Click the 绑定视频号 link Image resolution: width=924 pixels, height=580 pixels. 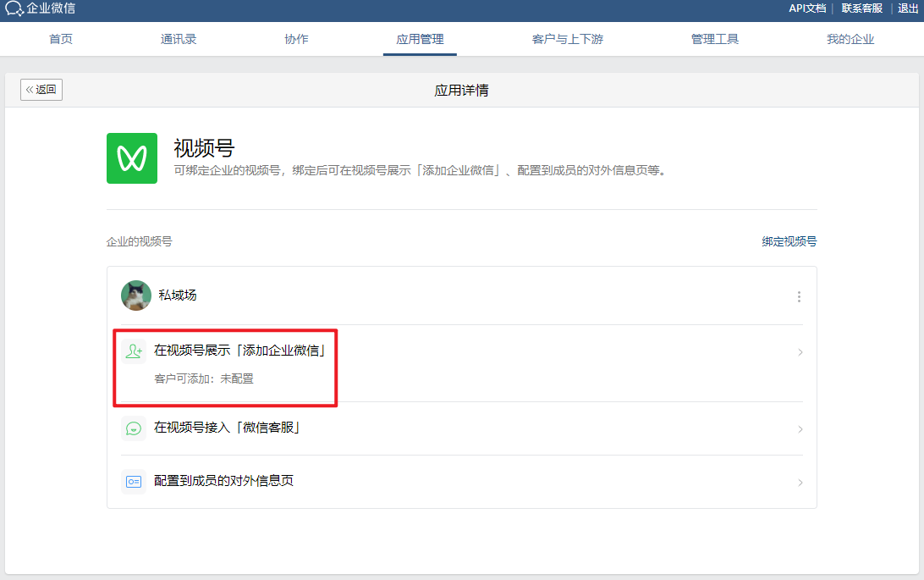coord(789,241)
